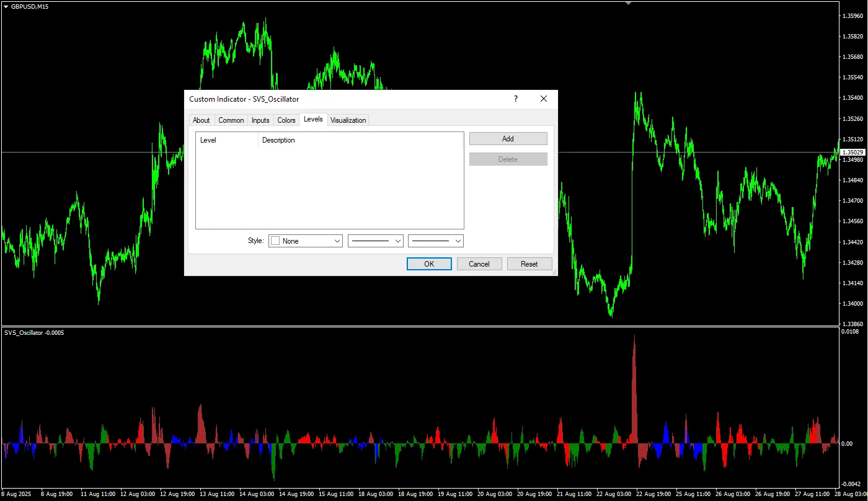Screen dimensions: 868x501
Task: Open the Style color dropdown showing None
Action: click(306, 241)
